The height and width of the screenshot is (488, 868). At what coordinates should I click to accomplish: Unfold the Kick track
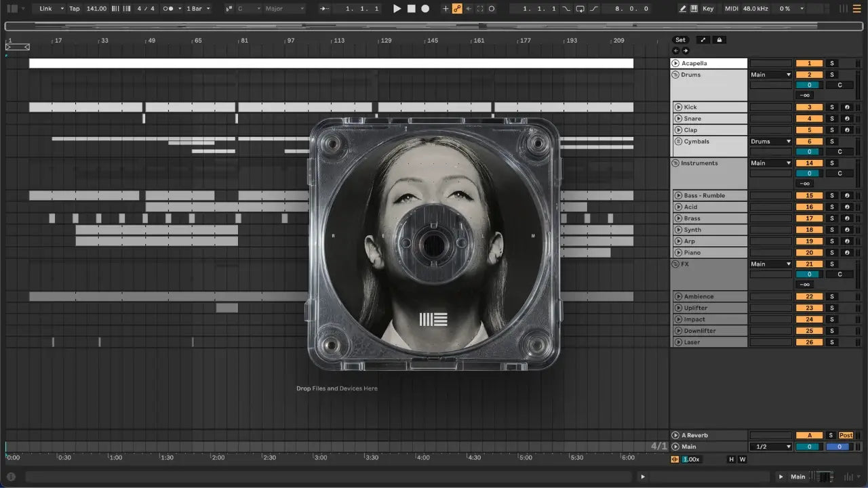click(678, 107)
